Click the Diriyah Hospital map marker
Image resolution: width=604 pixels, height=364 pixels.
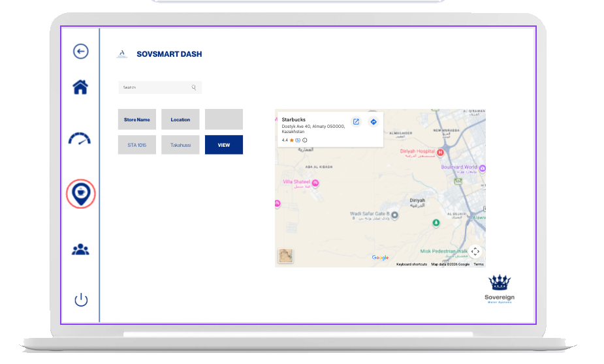coord(440,153)
